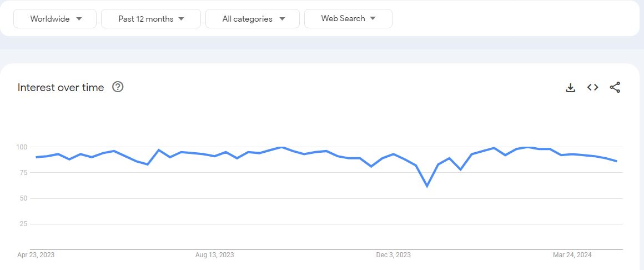The image size is (644, 270).
Task: Download the Interest over time data
Action: pyautogui.click(x=571, y=88)
